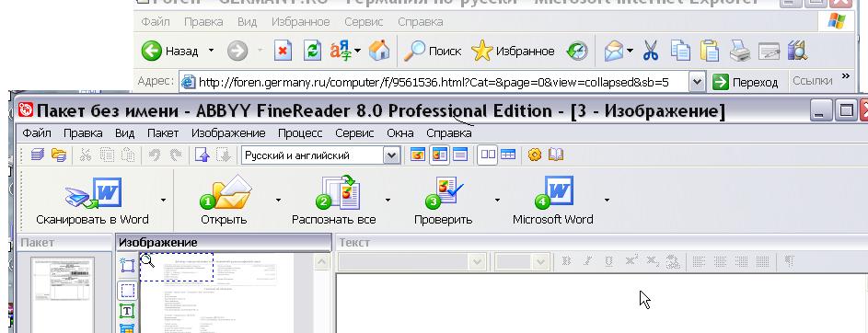This screenshot has height=333, width=868.
Task: Click the scissors cut icon in FineReader toolbar
Action: (86, 155)
